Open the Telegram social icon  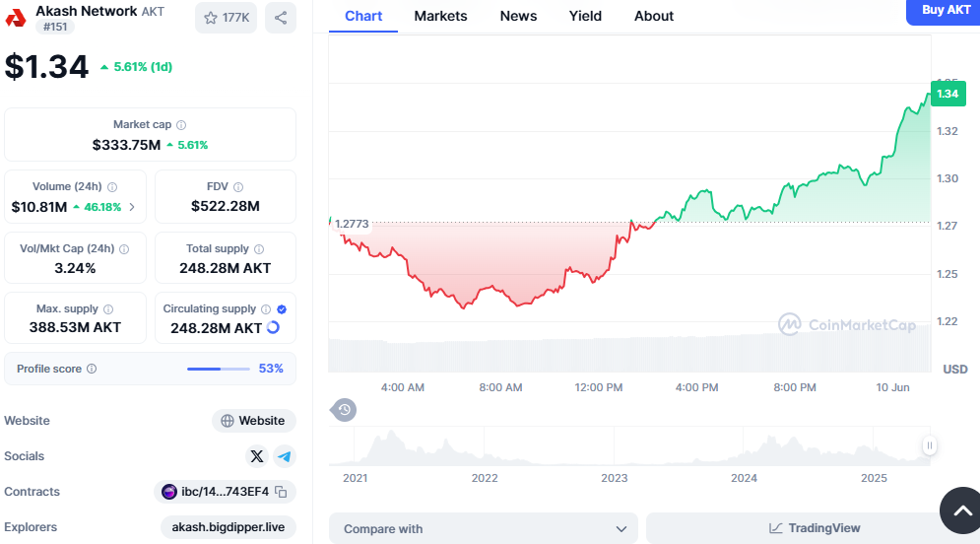pyautogui.click(x=285, y=456)
